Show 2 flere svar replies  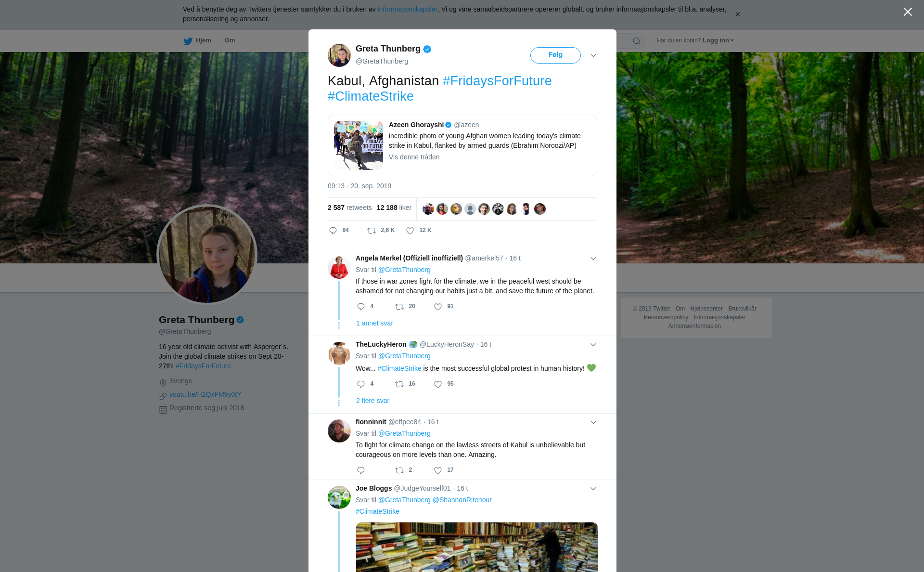372,401
